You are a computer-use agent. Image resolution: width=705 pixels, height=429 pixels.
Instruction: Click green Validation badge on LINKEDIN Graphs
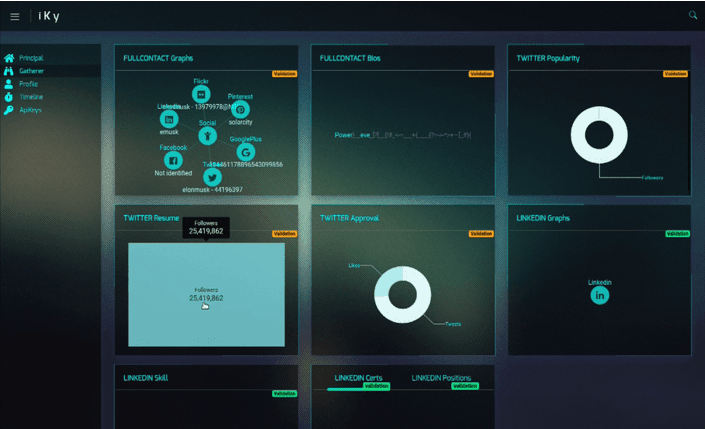pyautogui.click(x=677, y=234)
